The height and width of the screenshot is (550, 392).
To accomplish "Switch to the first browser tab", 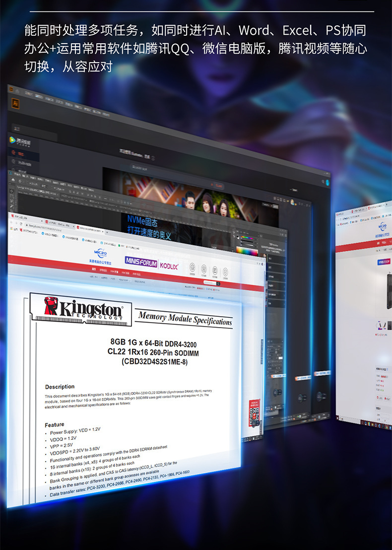I will coord(25,218).
